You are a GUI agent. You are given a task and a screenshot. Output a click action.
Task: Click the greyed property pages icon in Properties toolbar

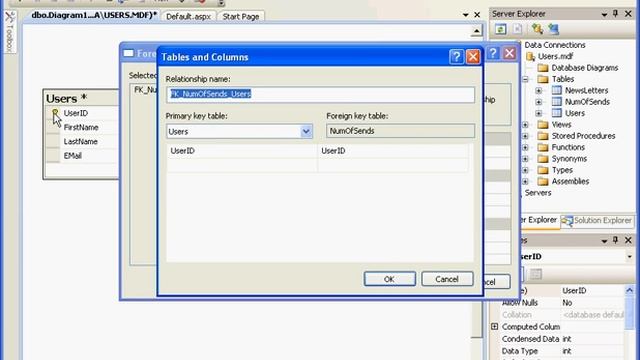point(536,274)
